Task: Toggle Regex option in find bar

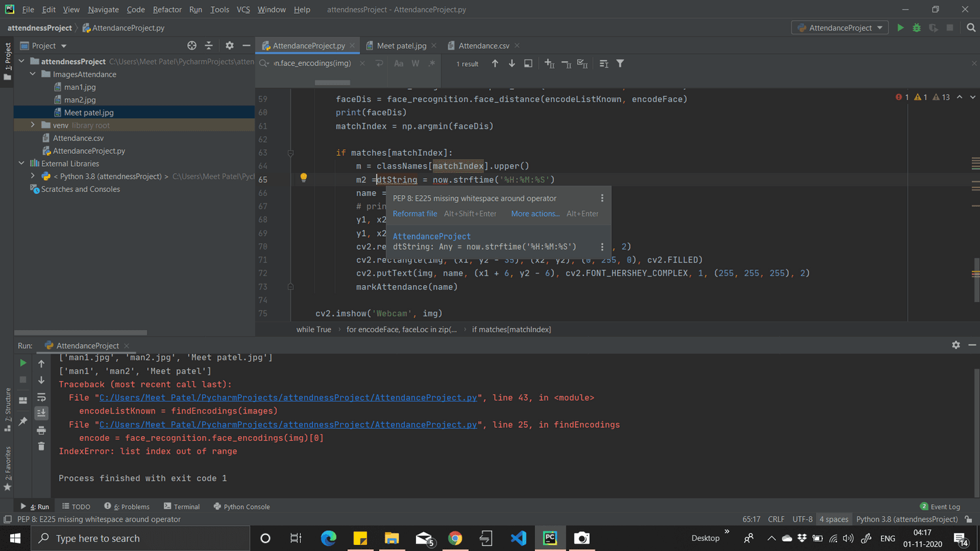Action: (x=432, y=63)
